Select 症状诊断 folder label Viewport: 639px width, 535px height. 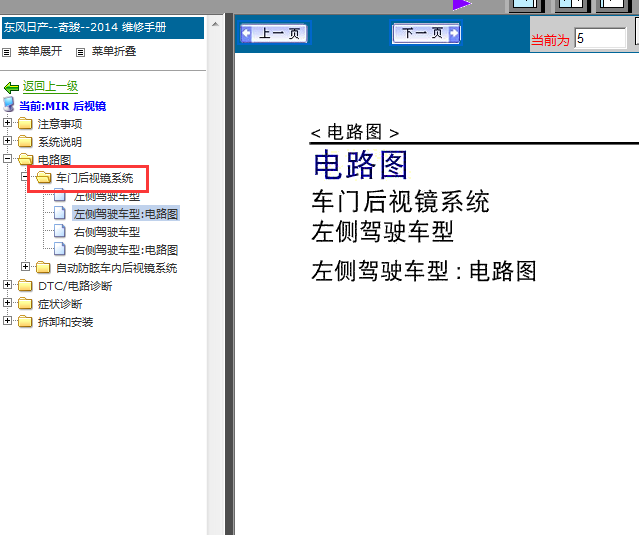coord(60,304)
